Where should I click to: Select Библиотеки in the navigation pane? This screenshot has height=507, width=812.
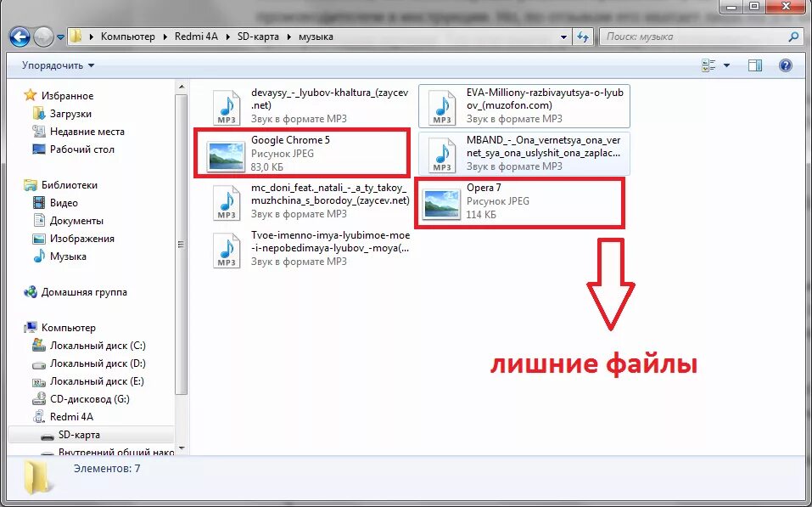(x=70, y=185)
